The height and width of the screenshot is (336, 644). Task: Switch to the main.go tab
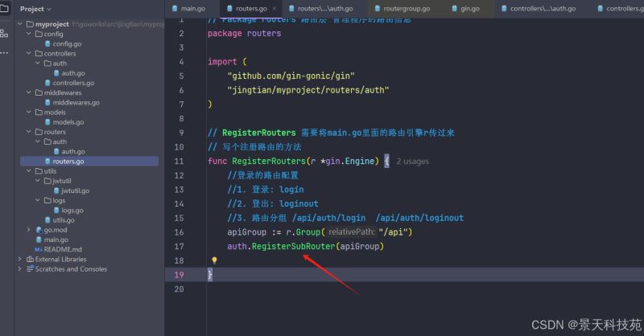tap(188, 8)
